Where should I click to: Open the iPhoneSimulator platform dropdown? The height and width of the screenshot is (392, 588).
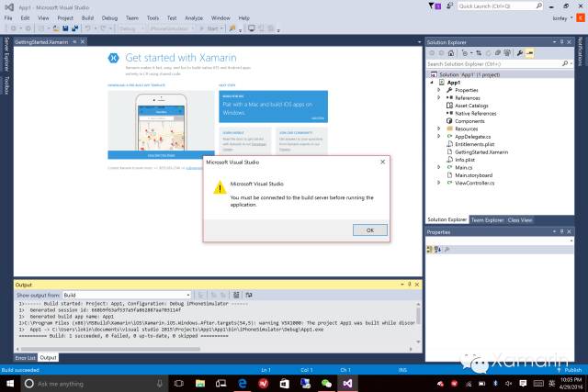[x=172, y=28]
